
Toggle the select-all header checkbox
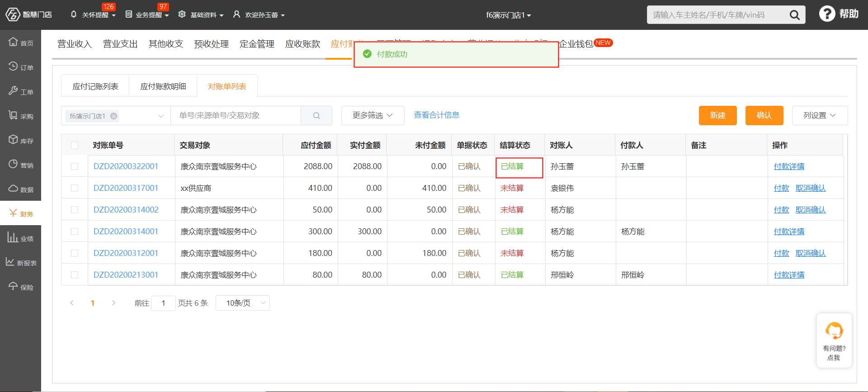75,145
